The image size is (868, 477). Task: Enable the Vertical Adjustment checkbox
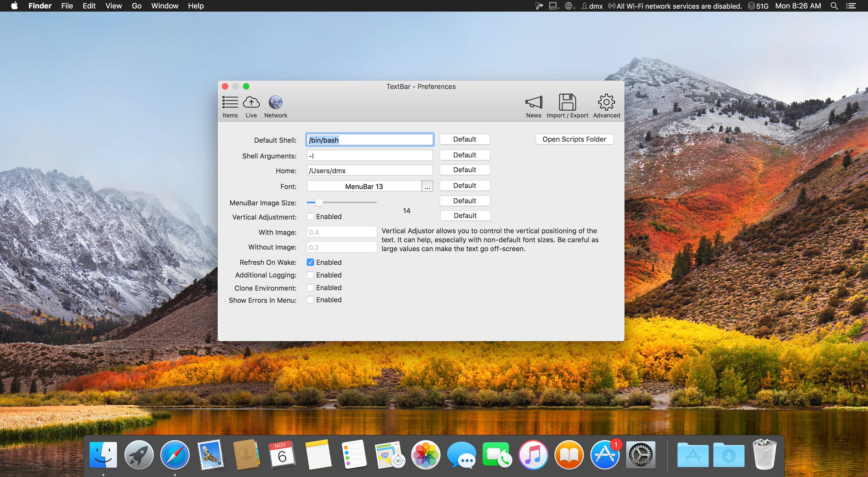310,216
